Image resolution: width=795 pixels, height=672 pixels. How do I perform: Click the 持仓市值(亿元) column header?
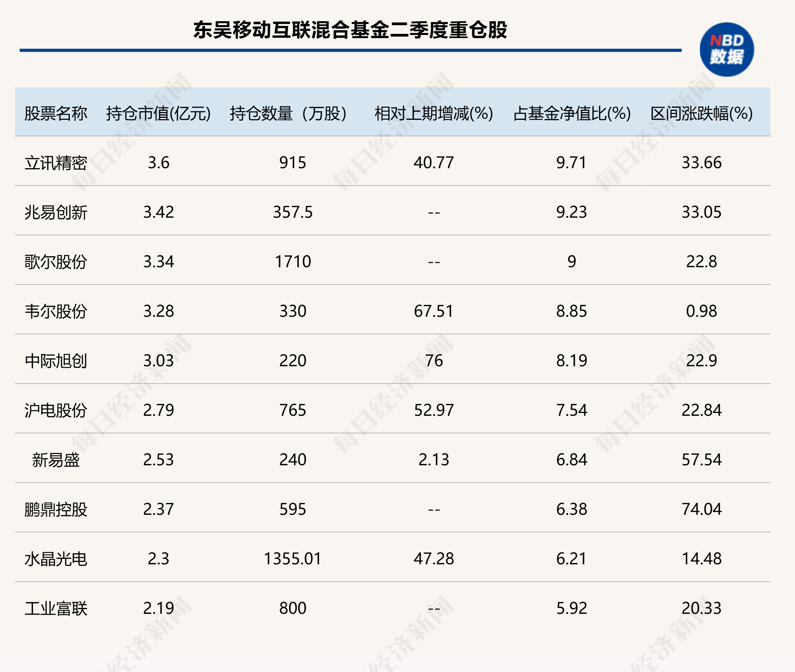pyautogui.click(x=158, y=114)
